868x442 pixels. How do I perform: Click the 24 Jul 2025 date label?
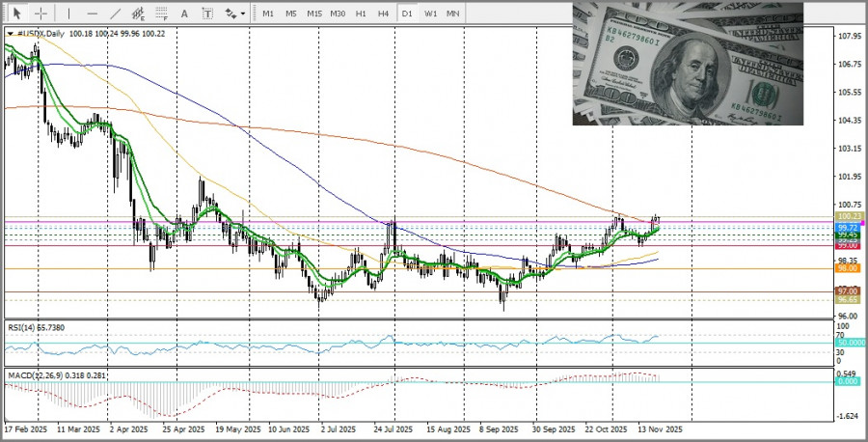coord(393,429)
